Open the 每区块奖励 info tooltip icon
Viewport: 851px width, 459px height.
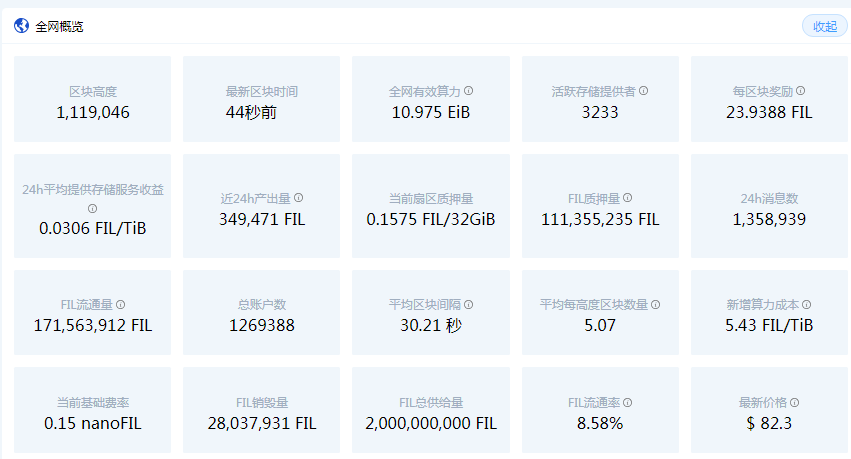[801, 91]
